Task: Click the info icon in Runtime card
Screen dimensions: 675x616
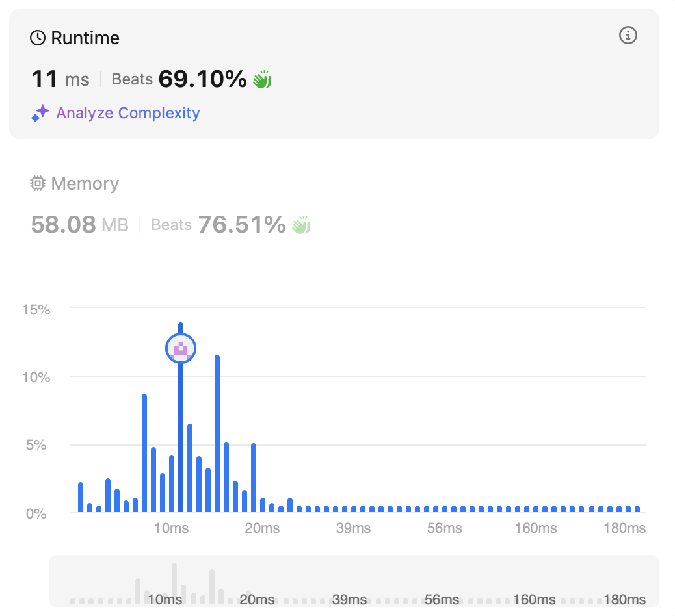Action: (628, 35)
